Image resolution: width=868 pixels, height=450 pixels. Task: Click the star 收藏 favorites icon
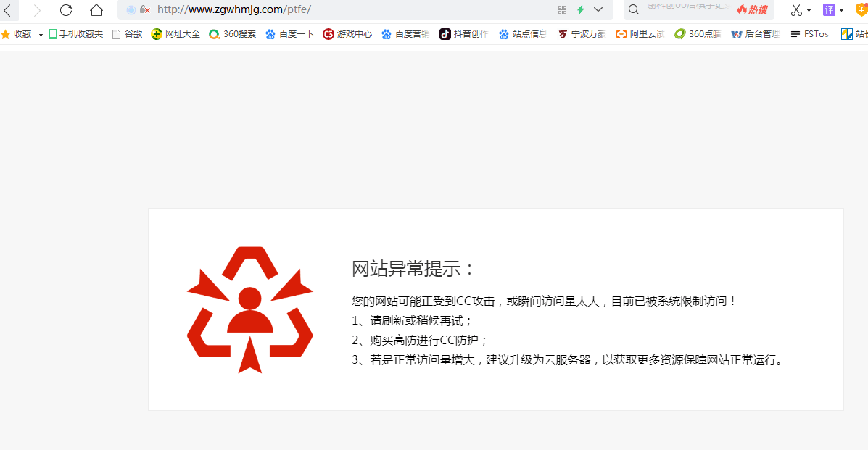coord(6,34)
